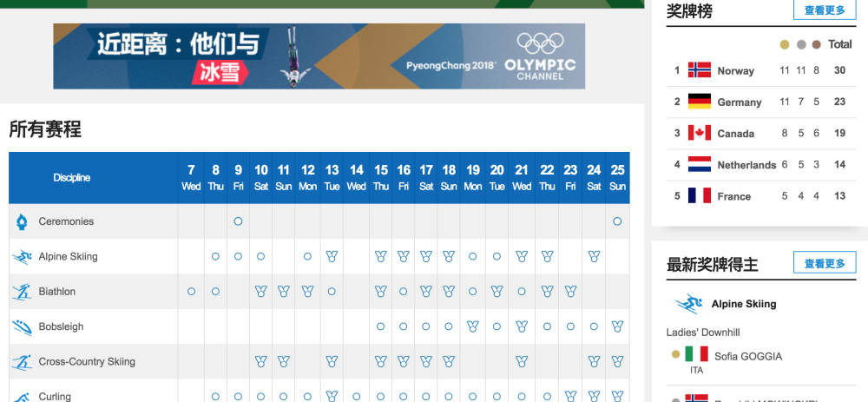Click the Canada flag icon
Screen dimensions: 868x402
point(699,133)
